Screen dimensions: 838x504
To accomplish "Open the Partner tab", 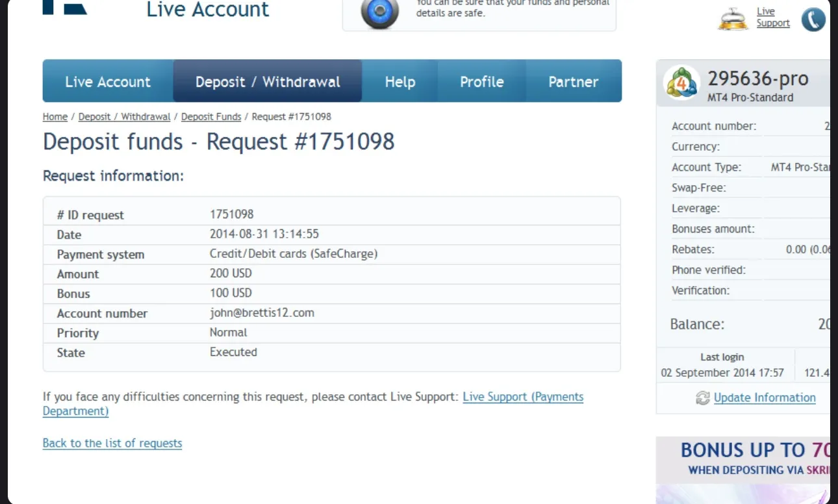I will 574,81.
